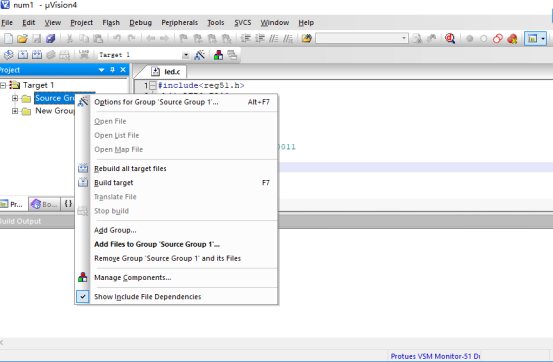This screenshot has width=553, height=362.
Task: Collapse the Target 1 tree node
Action: tap(3, 85)
